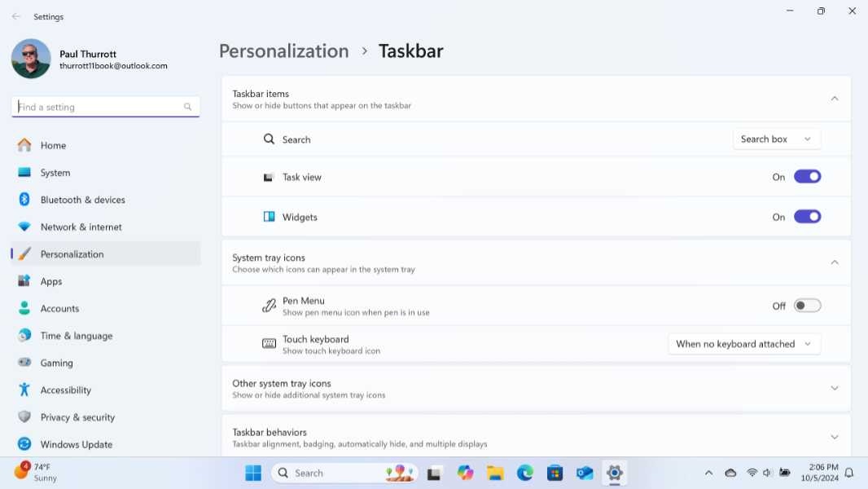868x489 pixels.
Task: Launch Microsoft Edge from the taskbar
Action: click(x=524, y=473)
